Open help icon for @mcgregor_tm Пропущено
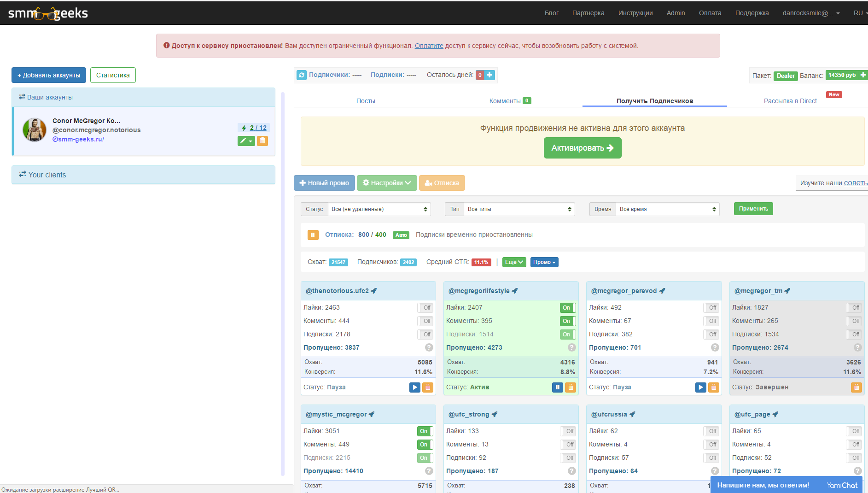Screen dimensions: 868x493 click(858, 347)
